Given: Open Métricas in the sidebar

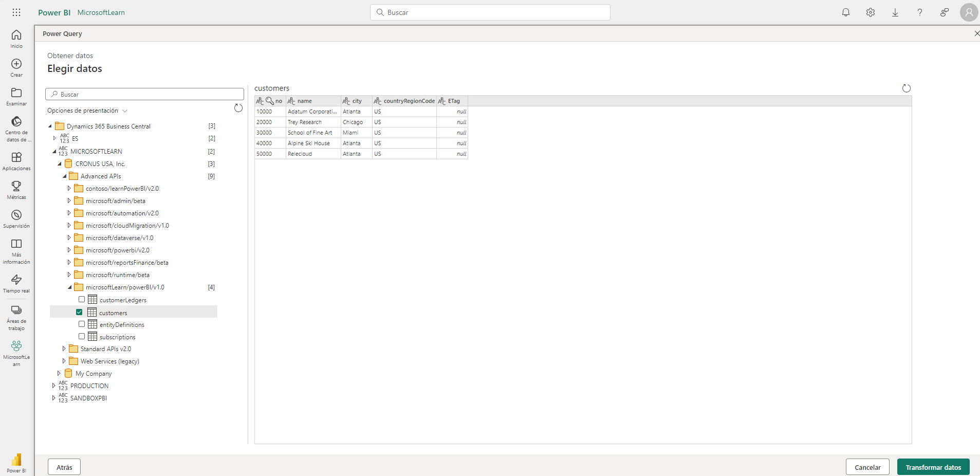Looking at the screenshot, I should 16,190.
